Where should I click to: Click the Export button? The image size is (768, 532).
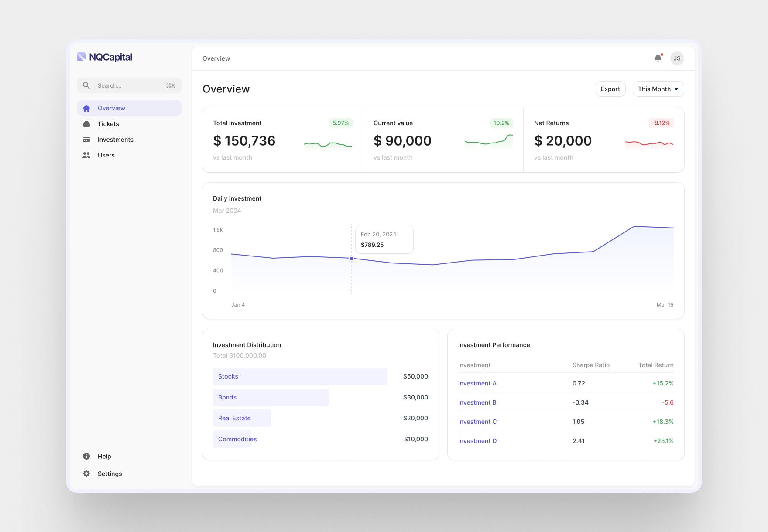point(610,89)
